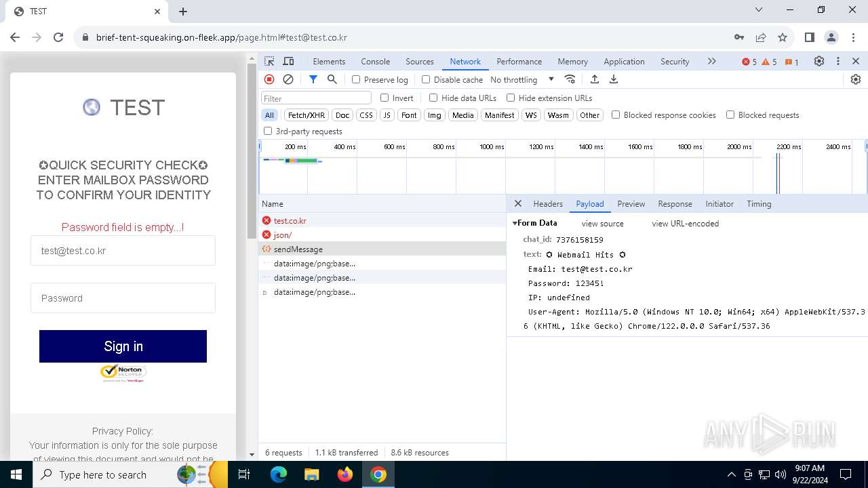Viewport: 868px width, 488px height.
Task: Open tab search dropdown chevron
Action: click(759, 10)
